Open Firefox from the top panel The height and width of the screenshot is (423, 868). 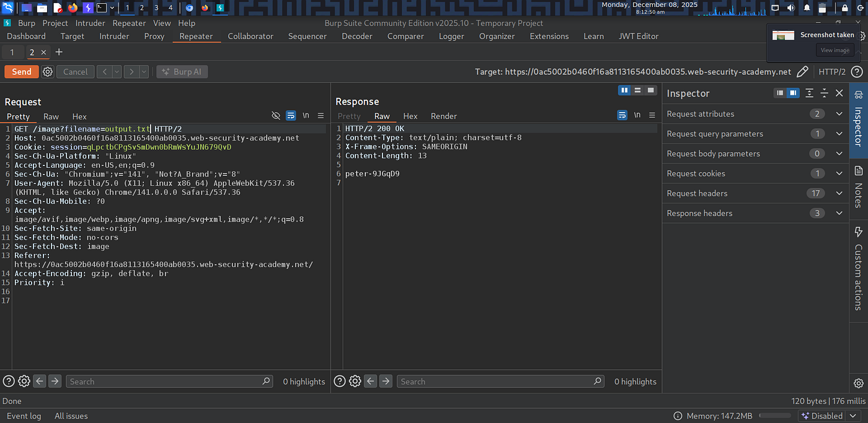[73, 8]
